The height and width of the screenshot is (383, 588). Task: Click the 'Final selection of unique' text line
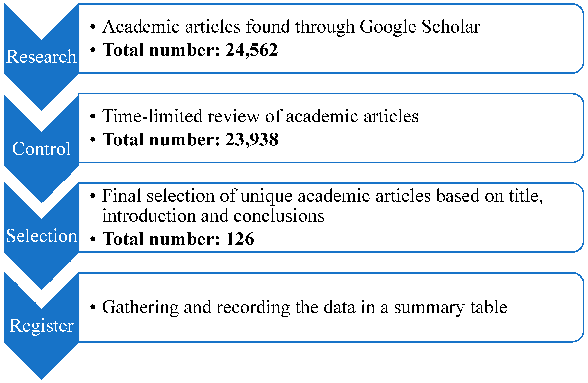click(322, 196)
